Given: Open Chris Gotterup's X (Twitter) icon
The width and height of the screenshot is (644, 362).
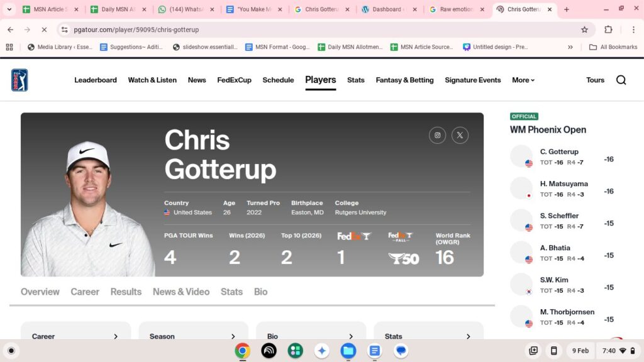Looking at the screenshot, I should pos(460,135).
